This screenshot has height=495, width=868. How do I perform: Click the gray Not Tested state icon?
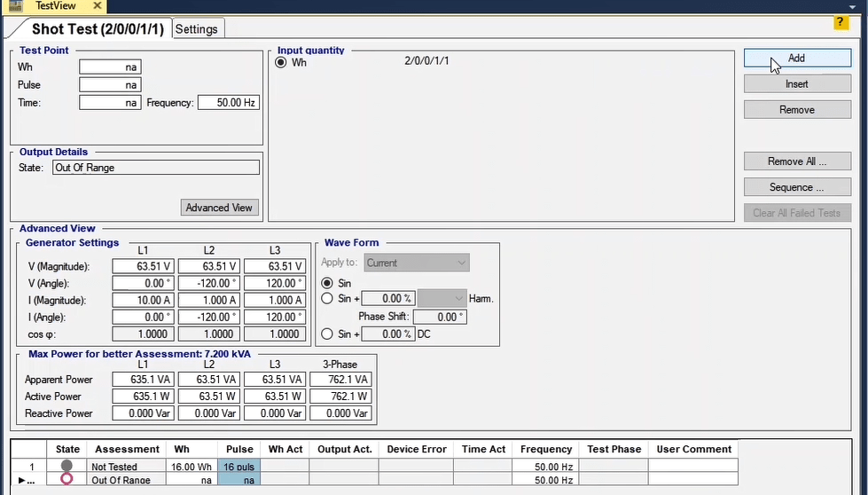pos(66,466)
